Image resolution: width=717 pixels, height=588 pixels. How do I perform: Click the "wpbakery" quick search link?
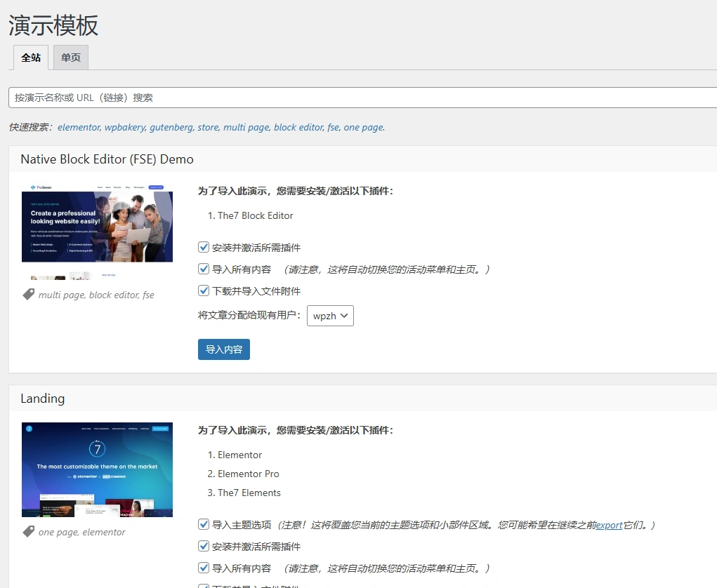pos(125,128)
